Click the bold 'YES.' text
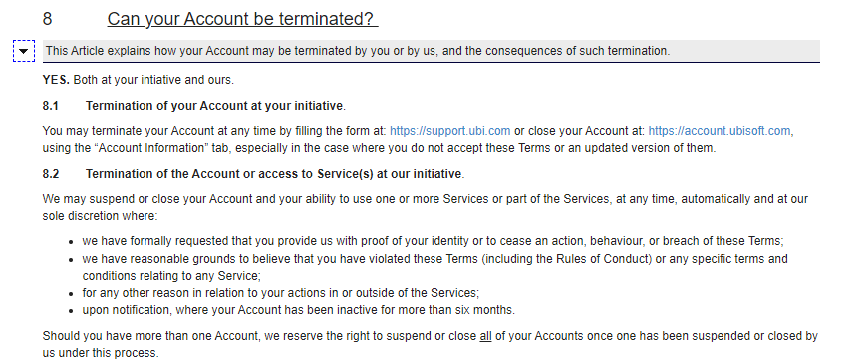The width and height of the screenshot is (868, 363). click(56, 80)
